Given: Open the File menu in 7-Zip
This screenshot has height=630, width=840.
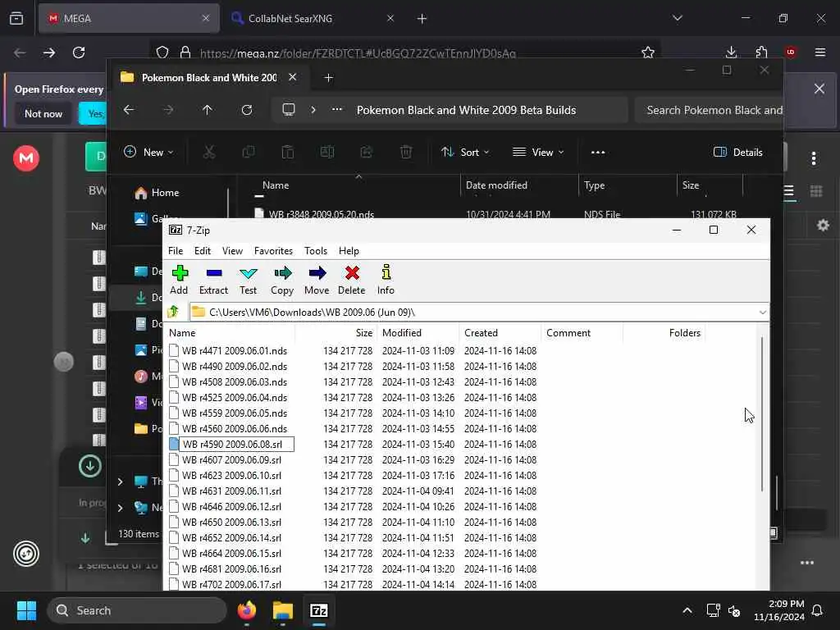Looking at the screenshot, I should pos(176,251).
